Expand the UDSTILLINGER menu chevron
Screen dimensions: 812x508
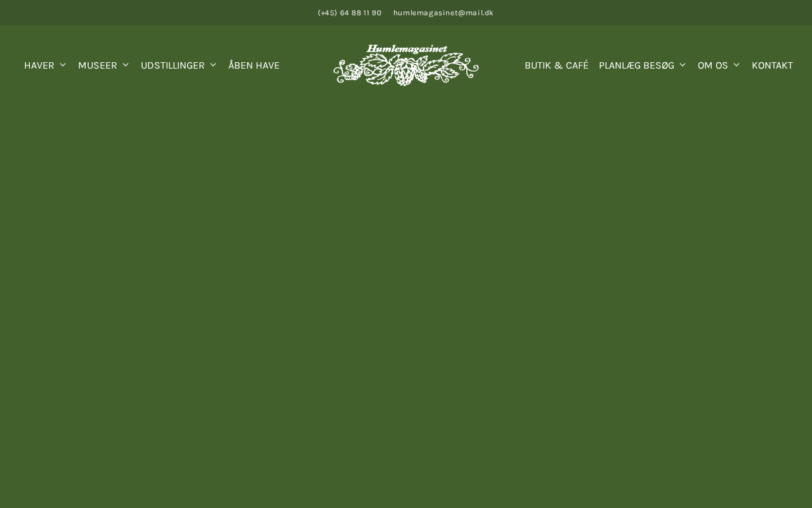coord(213,65)
